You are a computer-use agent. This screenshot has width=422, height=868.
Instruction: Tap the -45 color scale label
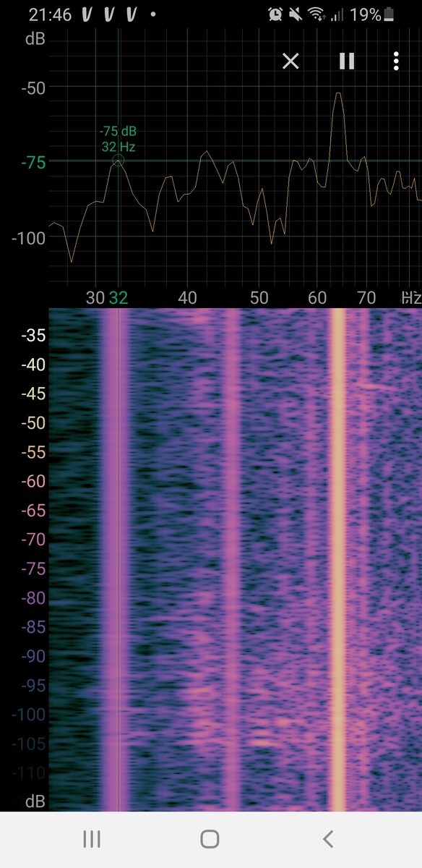[33, 394]
